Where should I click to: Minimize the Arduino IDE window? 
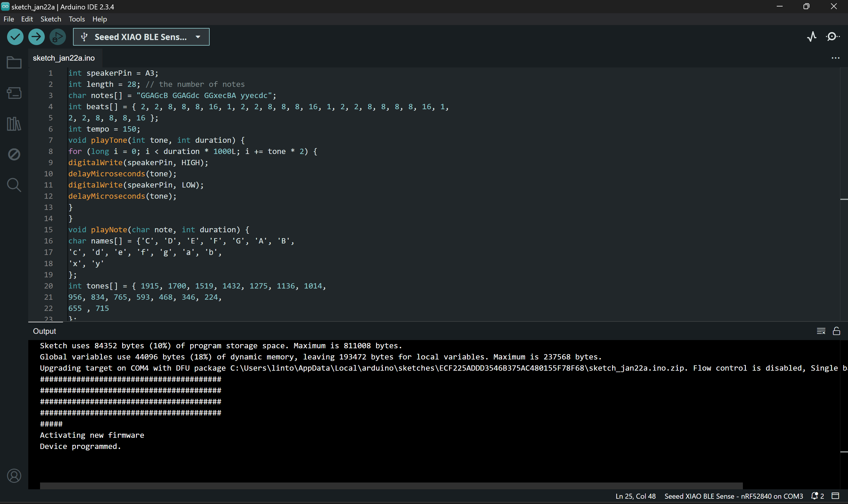pos(779,6)
